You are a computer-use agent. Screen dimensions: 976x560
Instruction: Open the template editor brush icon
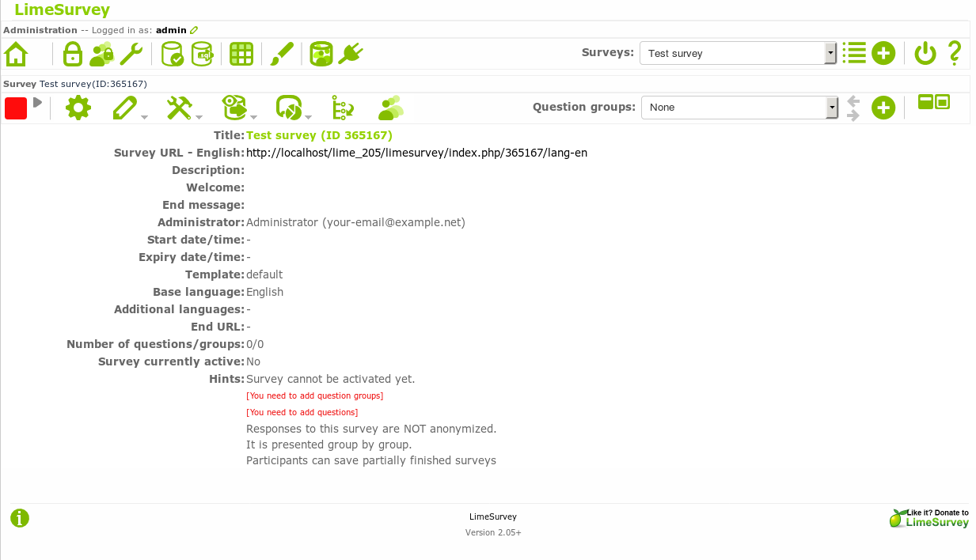(x=281, y=54)
